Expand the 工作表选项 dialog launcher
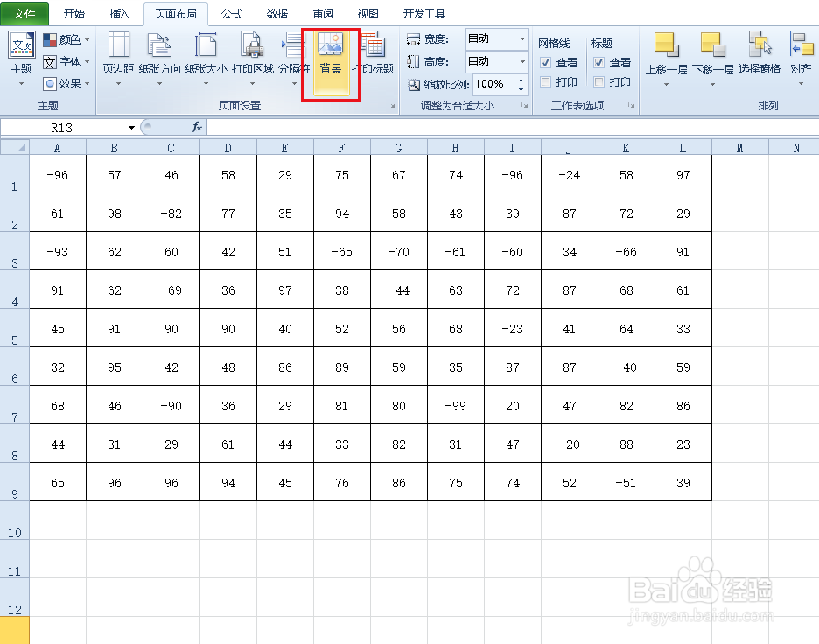The width and height of the screenshot is (819, 644). (x=631, y=106)
